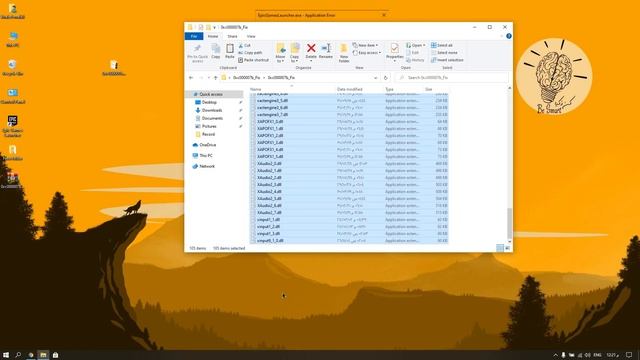Image resolution: width=640 pixels, height=360 pixels.
Task: Click History in the Open group
Action: [x=415, y=60]
